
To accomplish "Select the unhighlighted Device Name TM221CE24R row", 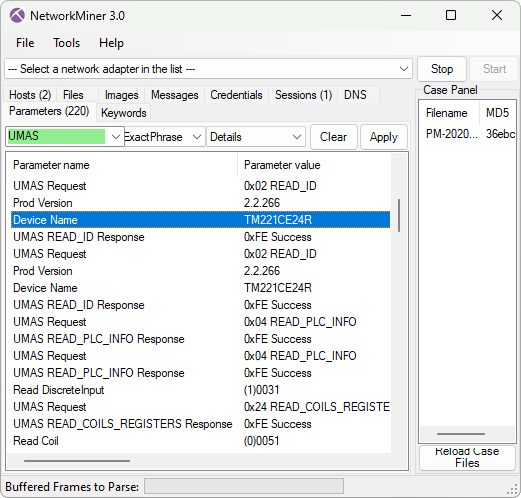I will [x=200, y=288].
